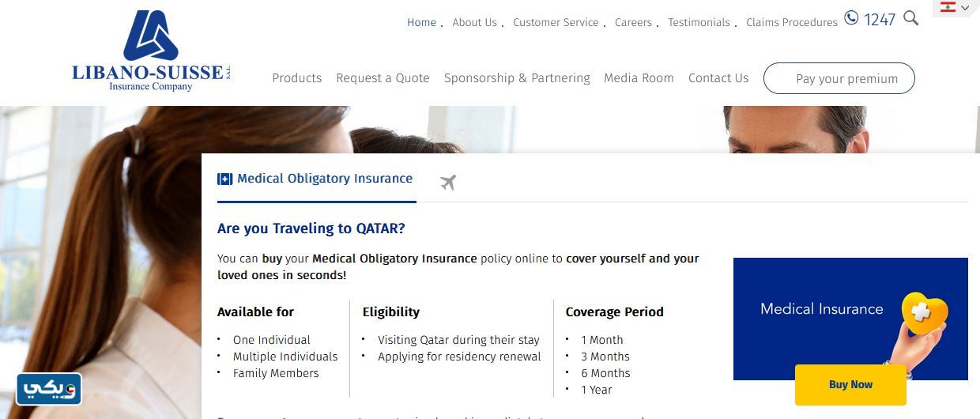
Task: Click the Medical Insurance banner image
Action: click(822, 309)
